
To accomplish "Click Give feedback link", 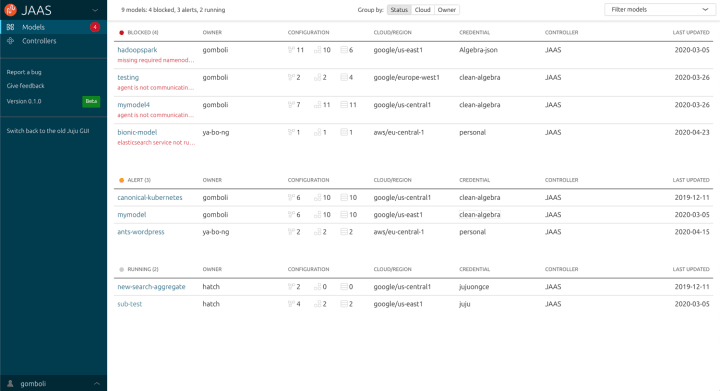I will (25, 86).
